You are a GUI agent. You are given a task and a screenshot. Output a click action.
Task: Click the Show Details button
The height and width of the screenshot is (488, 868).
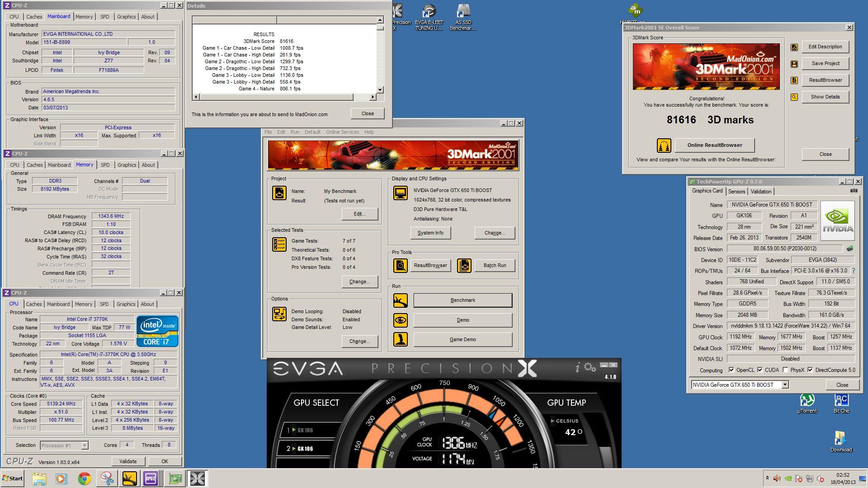coord(826,97)
